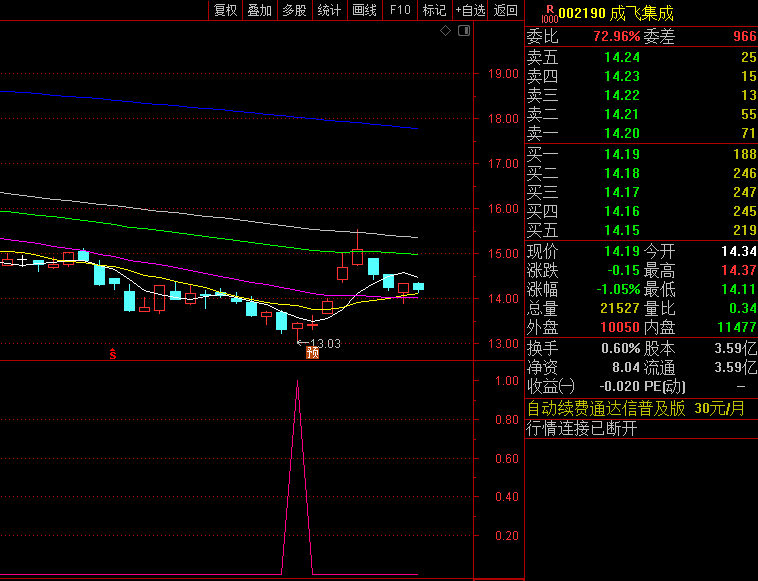Click 最低 value 14.11
758x581 pixels.
(739, 289)
